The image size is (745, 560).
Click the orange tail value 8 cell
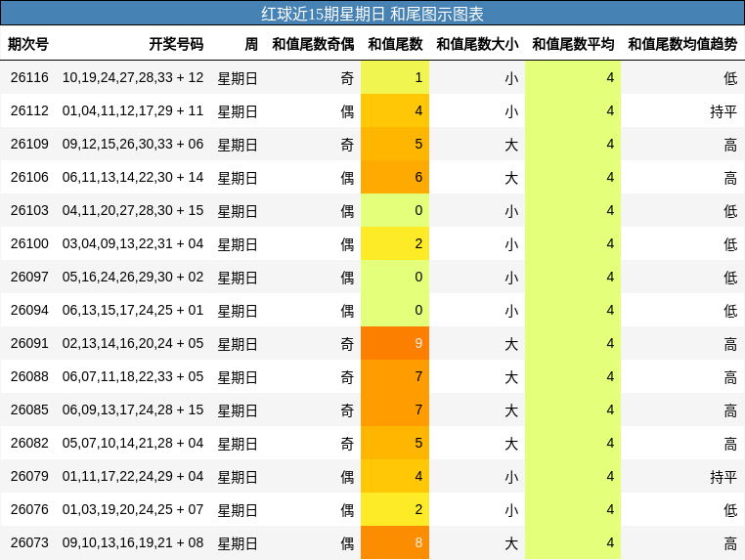(x=395, y=542)
